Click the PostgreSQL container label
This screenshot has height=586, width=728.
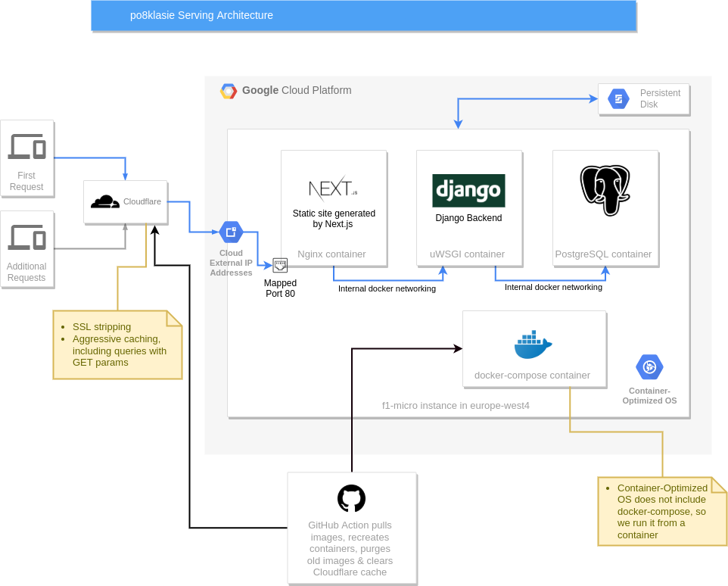coord(603,254)
